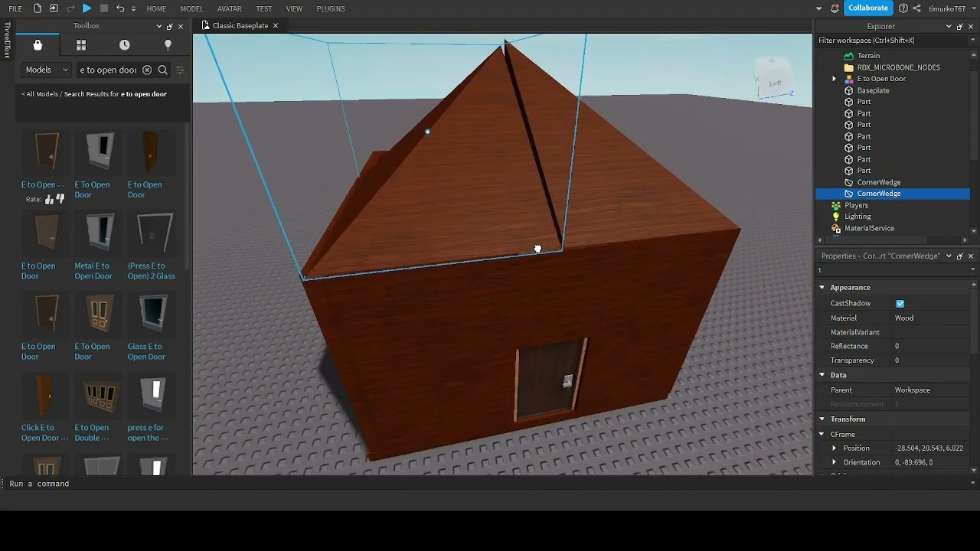Open the Toolbox Marketplace bag tab
Screen dimensions: 980x551
[x=38, y=45]
